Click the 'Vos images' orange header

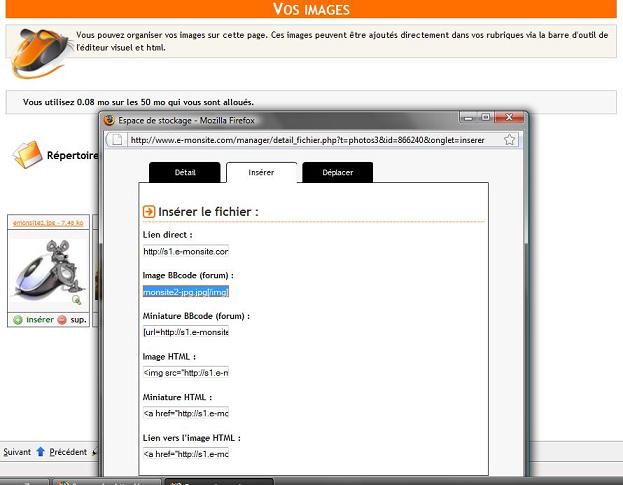pos(311,9)
